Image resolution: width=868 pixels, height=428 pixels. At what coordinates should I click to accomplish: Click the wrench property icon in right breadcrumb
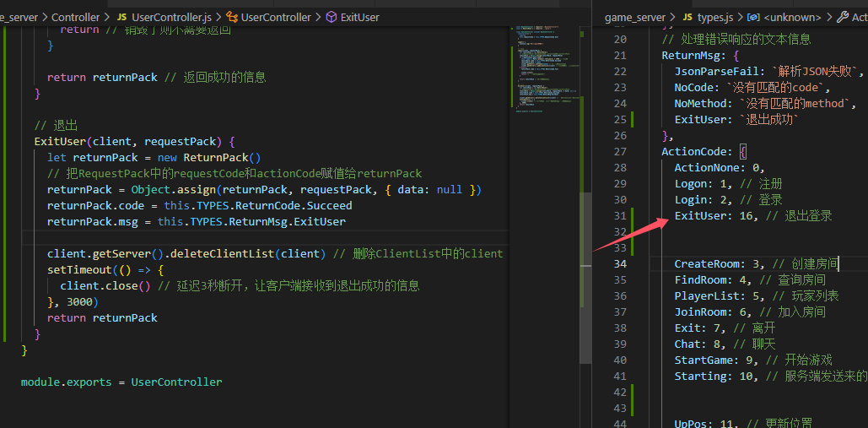click(843, 17)
